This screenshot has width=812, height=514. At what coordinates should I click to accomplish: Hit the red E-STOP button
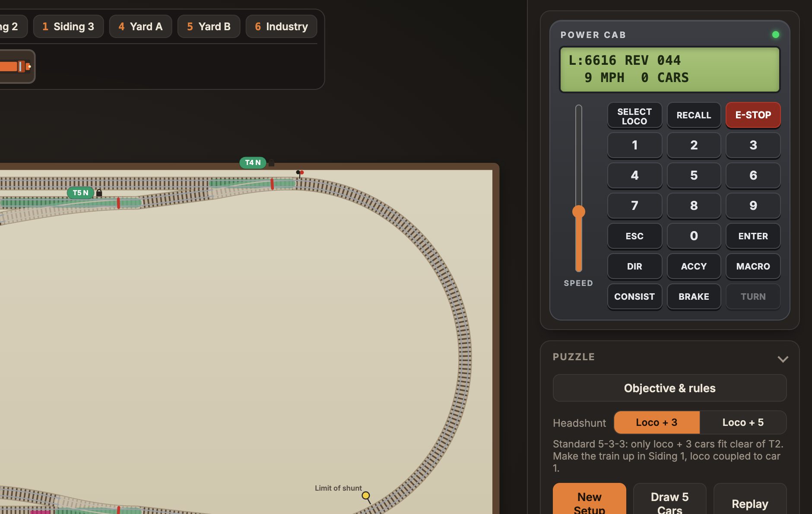click(753, 115)
